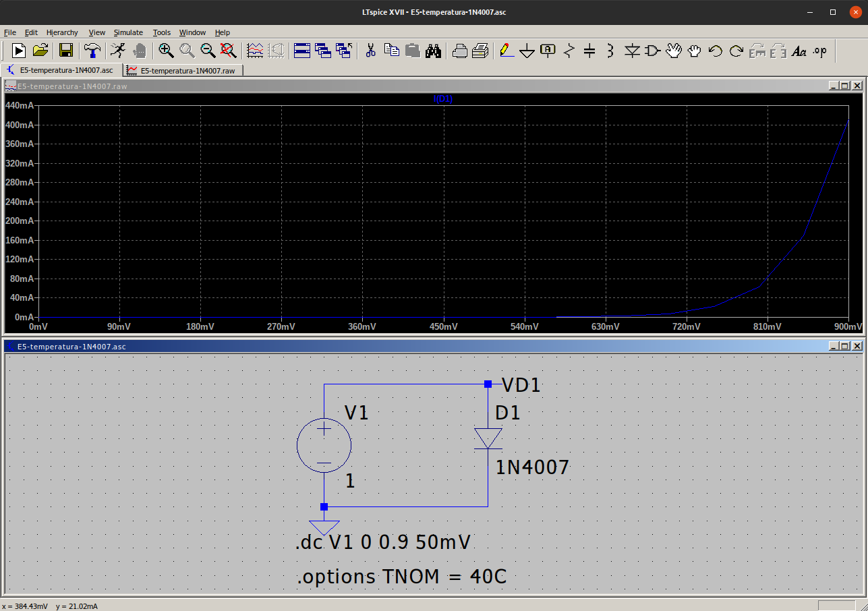Image resolution: width=868 pixels, height=611 pixels.
Task: Select the Text Aa tool
Action: pyautogui.click(x=799, y=50)
